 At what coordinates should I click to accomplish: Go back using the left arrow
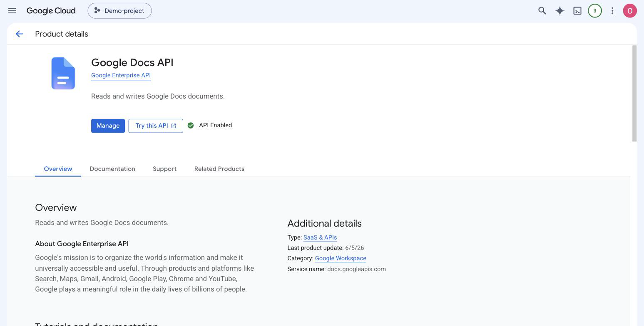pos(19,34)
